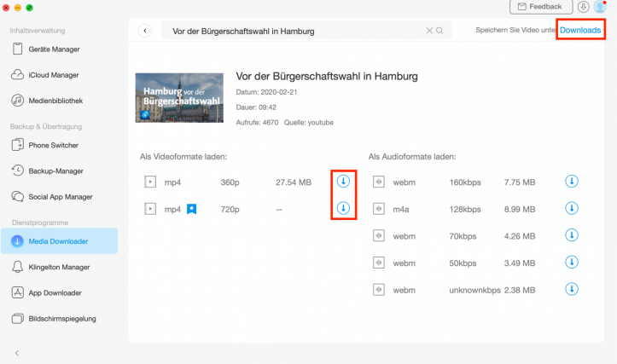The width and height of the screenshot is (617, 364).
Task: Click 'Als Videoformate laden:' heading
Action: [183, 157]
